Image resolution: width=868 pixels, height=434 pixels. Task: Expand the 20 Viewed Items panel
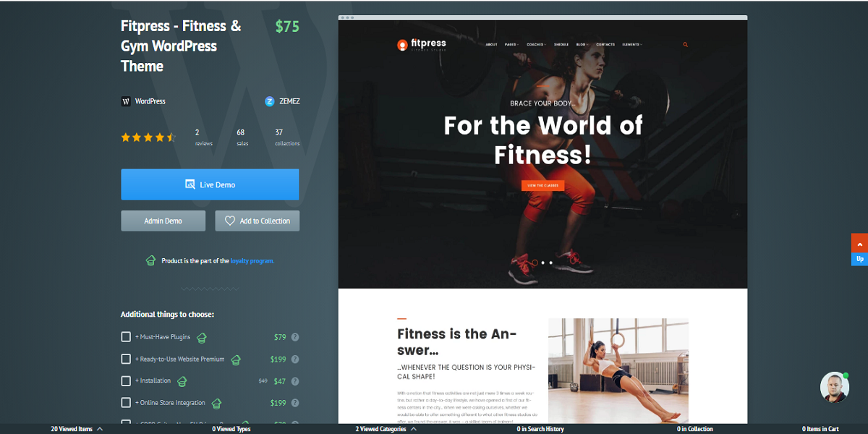tap(77, 429)
